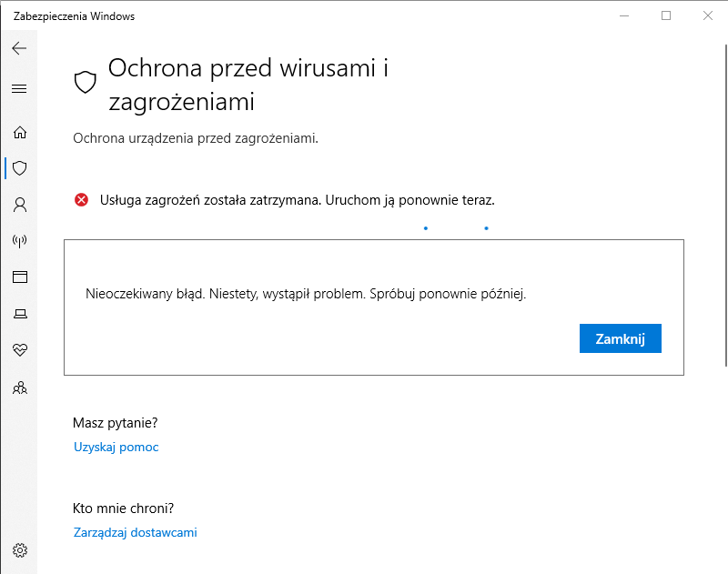The width and height of the screenshot is (728, 574).
Task: Open the Home section icon
Action: (19, 132)
